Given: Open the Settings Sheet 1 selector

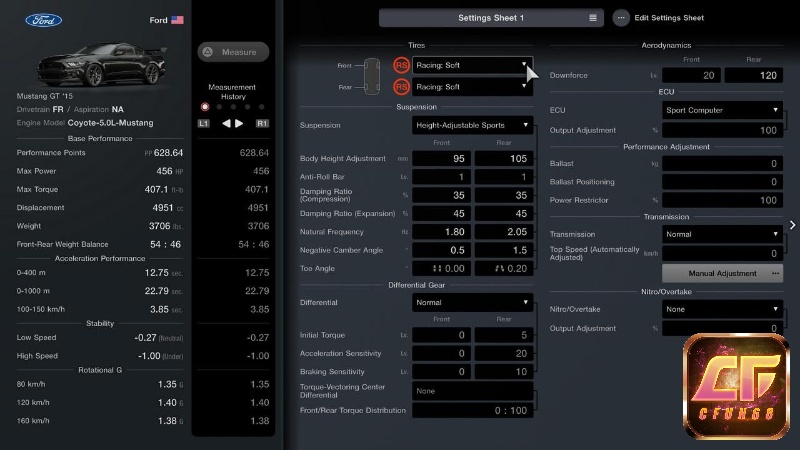Looking at the screenshot, I should (x=490, y=18).
